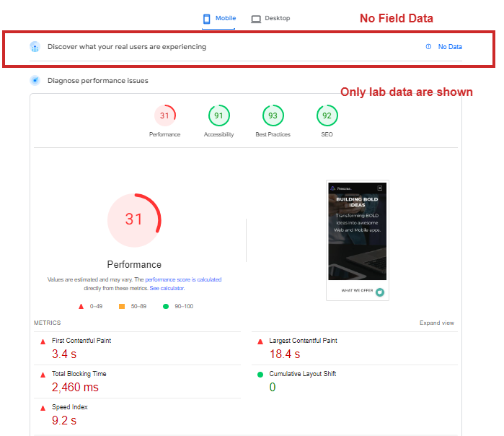504x436 pixels.
Task: Click the real users experience icon
Action: tap(35, 47)
